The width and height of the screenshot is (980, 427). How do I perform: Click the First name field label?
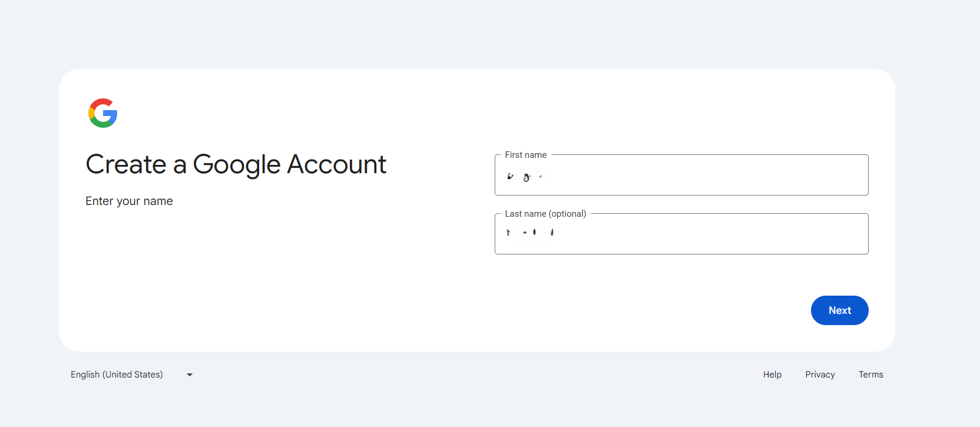pyautogui.click(x=525, y=155)
